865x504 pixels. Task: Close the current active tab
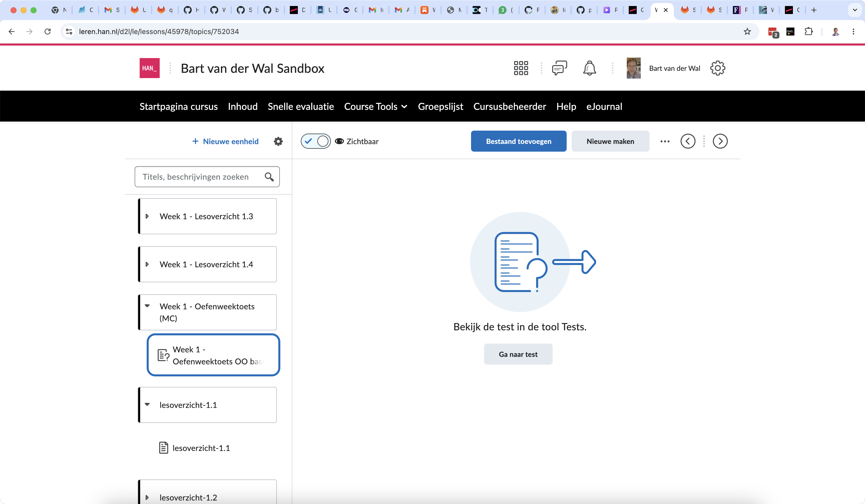pyautogui.click(x=666, y=10)
